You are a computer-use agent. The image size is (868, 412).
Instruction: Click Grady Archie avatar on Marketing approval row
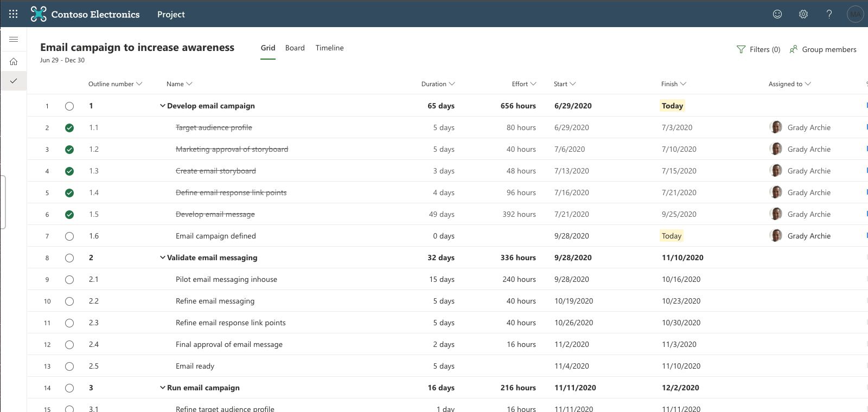pyautogui.click(x=776, y=149)
